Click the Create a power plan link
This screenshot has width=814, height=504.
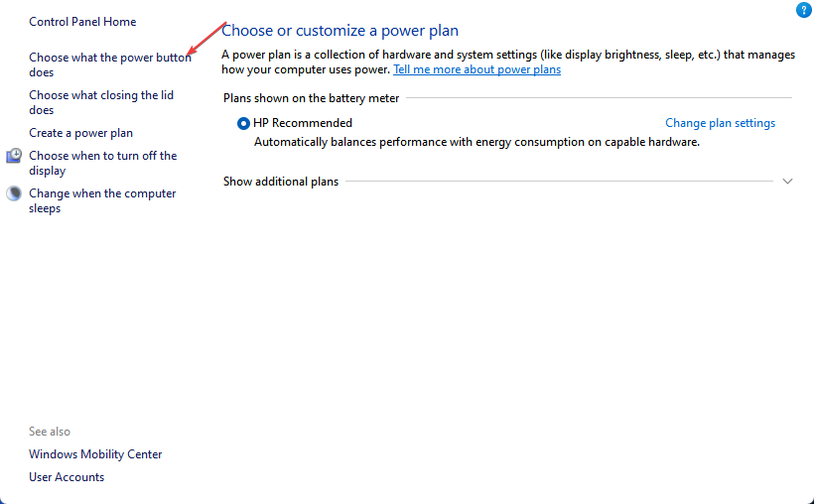point(80,133)
